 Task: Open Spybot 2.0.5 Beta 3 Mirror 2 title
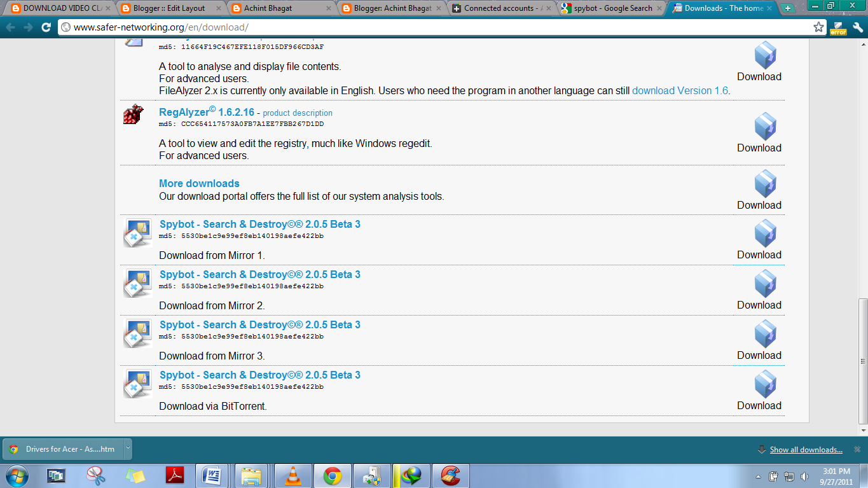click(x=260, y=274)
